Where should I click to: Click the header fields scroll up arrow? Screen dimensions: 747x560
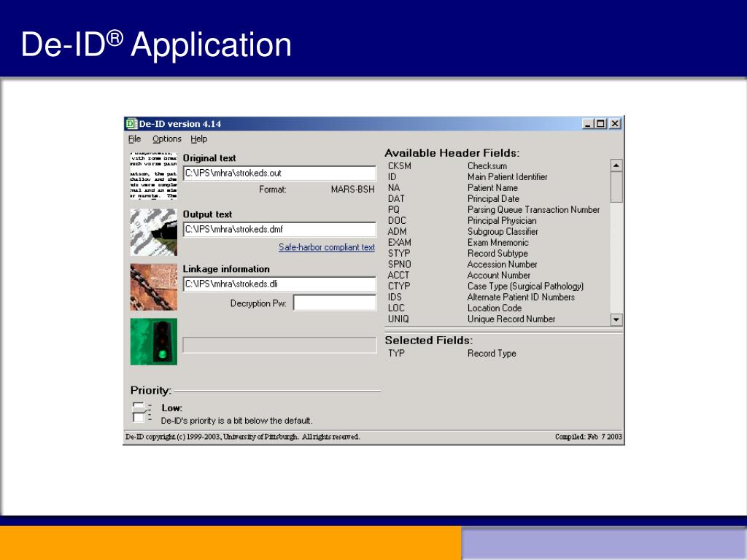616,166
